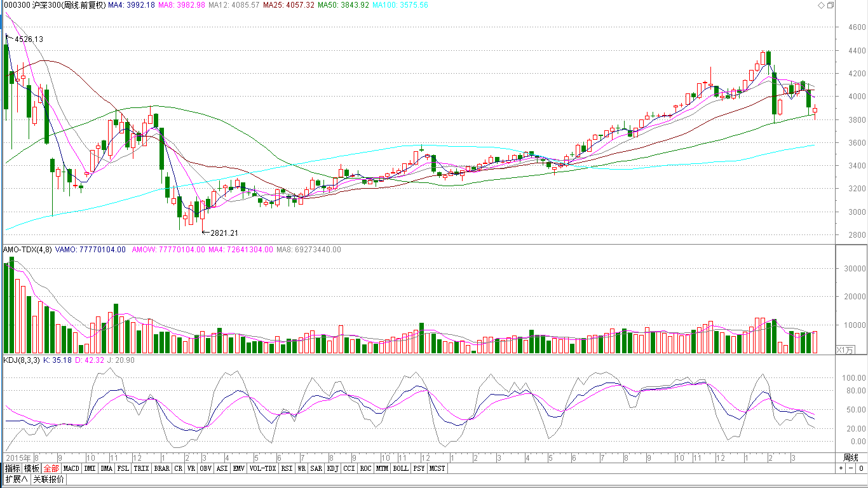Select the VR indicator tab
868x488 pixels.
pyautogui.click(x=191, y=468)
